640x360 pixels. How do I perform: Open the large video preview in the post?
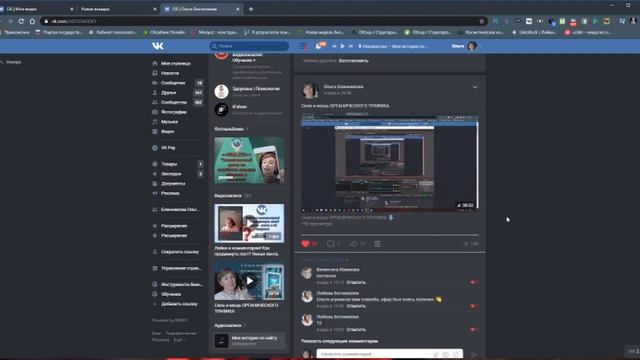point(389,163)
